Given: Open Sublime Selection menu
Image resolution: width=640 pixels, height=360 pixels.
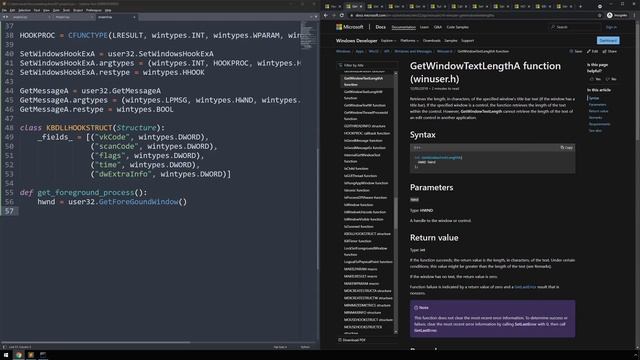Looking at the screenshot, I should [x=24, y=10].
